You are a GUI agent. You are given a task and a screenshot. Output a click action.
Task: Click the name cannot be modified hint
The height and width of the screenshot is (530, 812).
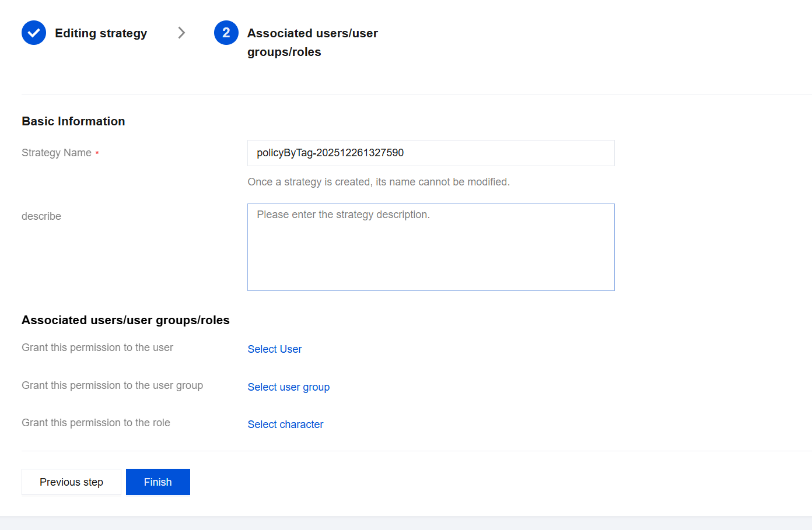point(379,182)
